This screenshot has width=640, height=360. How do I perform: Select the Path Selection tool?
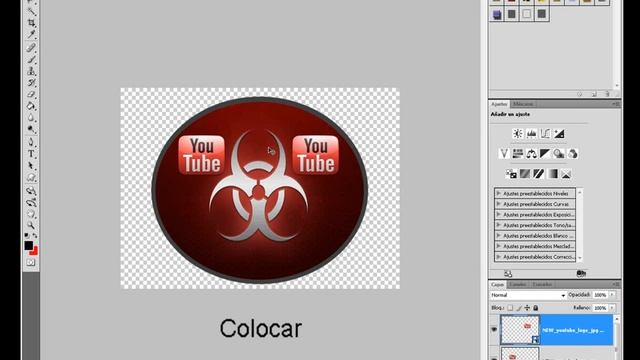pyautogui.click(x=31, y=166)
